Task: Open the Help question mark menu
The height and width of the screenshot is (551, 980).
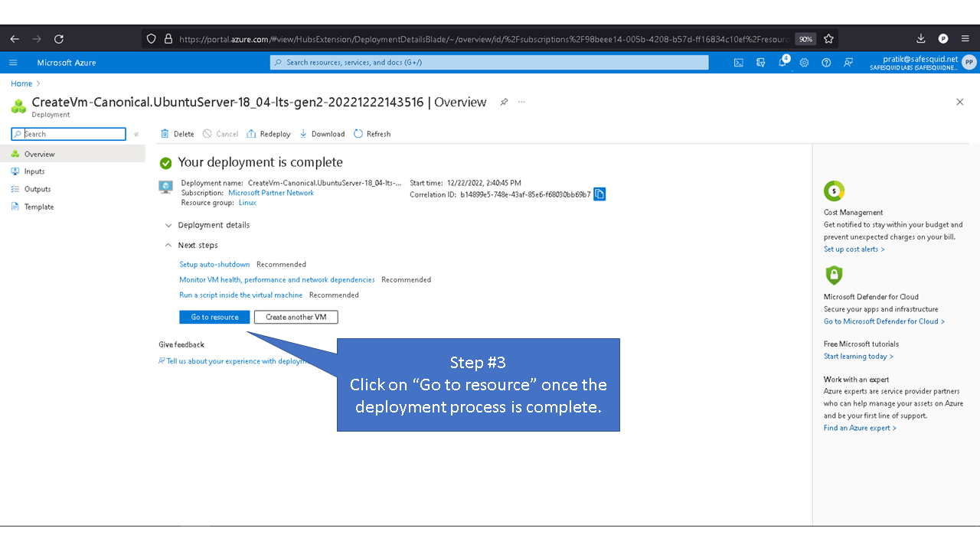Action: [x=826, y=63]
